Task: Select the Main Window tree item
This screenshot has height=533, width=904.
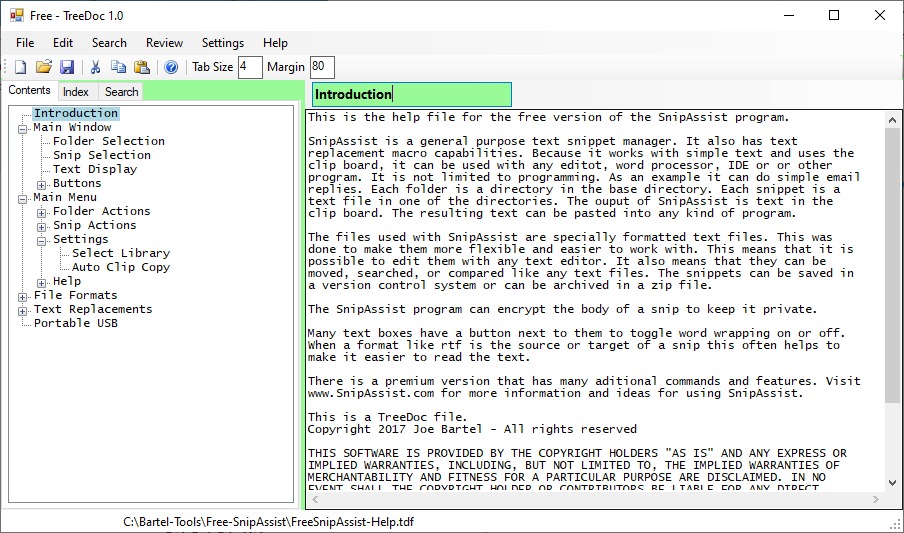Action: click(72, 127)
